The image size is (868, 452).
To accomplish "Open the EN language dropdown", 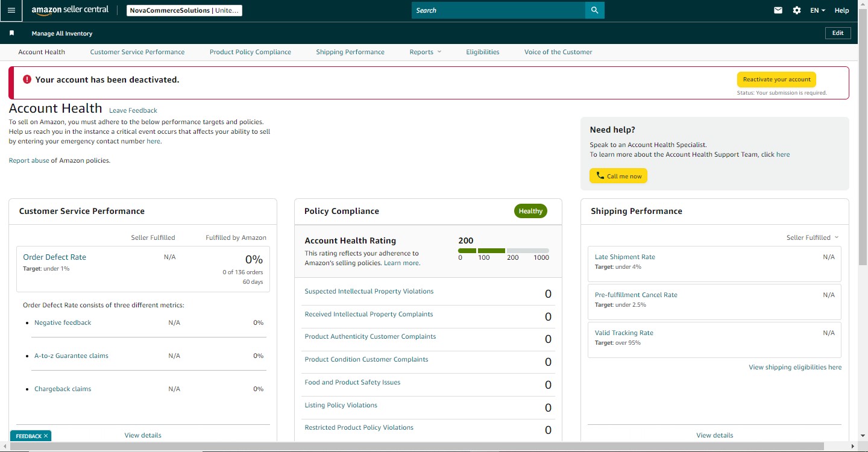I will (x=817, y=10).
